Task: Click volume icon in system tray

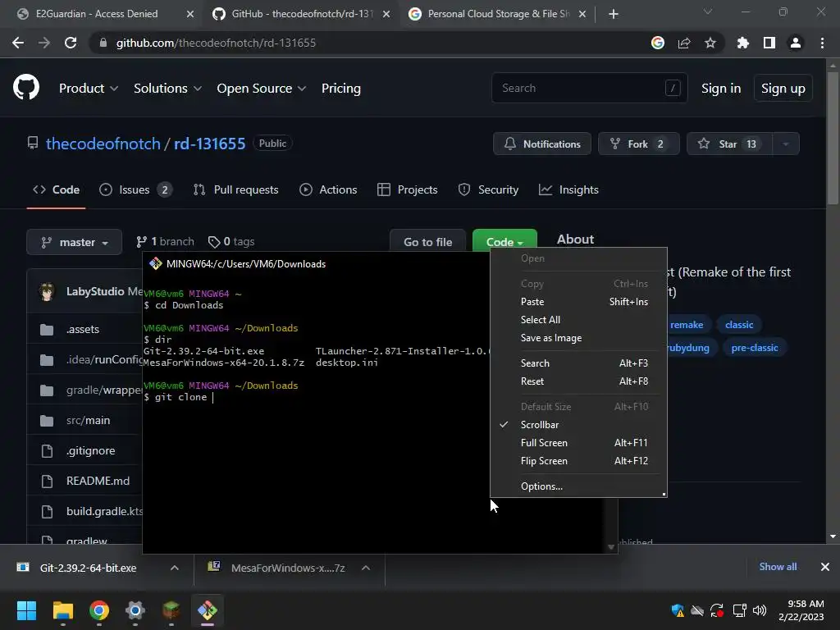Action: click(760, 610)
